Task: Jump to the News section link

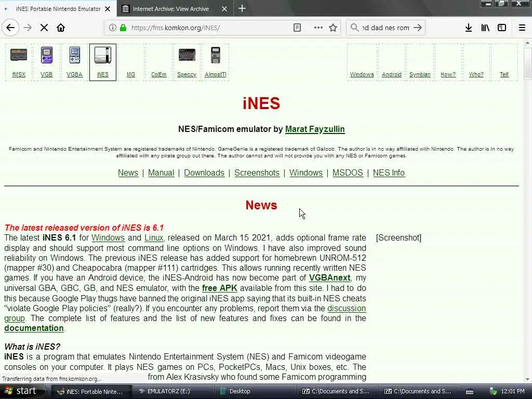Action: tap(128, 172)
